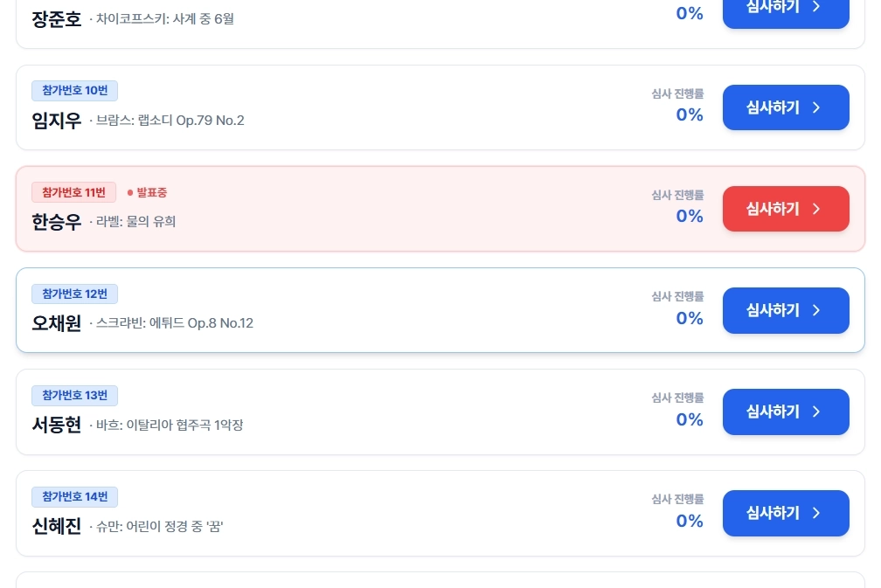Click the red 발표중 live indicator dot
Viewport: 881px width, 588px height.
tap(130, 193)
